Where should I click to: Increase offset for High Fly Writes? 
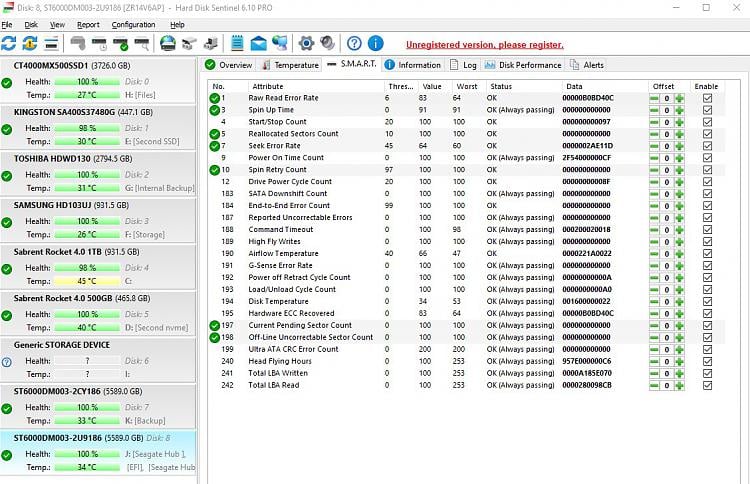[679, 242]
